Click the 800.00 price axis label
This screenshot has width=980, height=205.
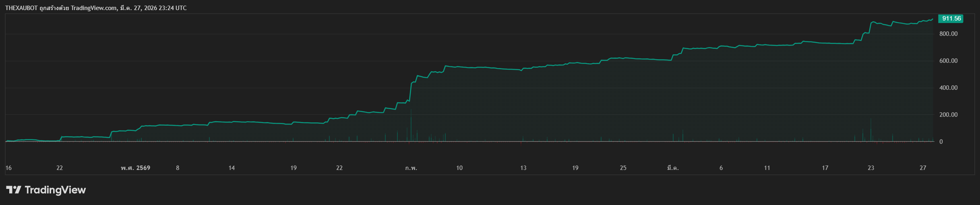point(948,34)
